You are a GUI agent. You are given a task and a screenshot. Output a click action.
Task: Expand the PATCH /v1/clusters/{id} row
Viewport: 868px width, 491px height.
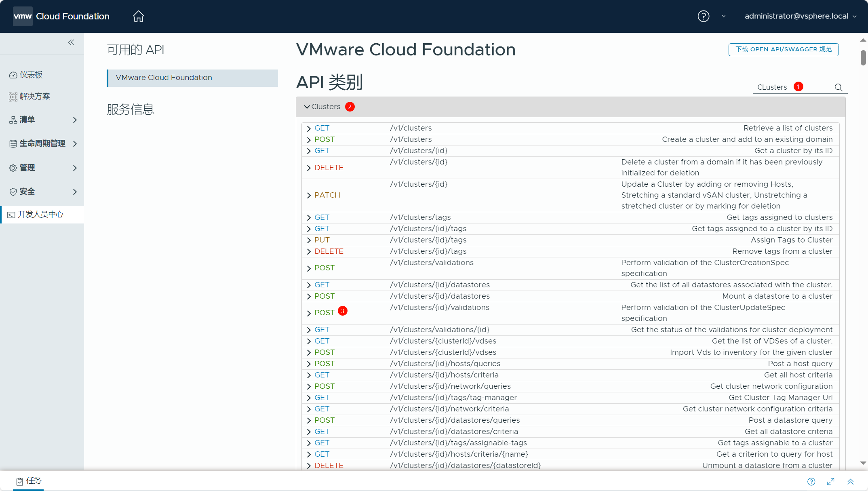[x=309, y=196]
